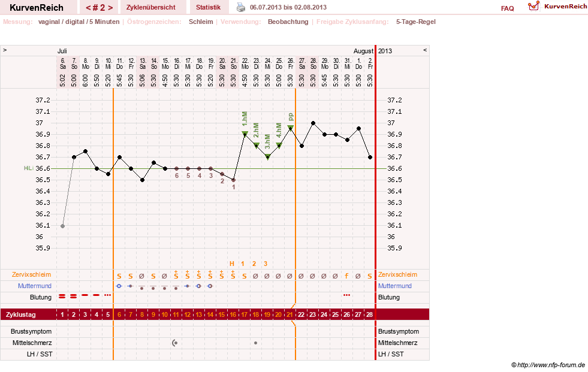Click the Blutung bar on day 3
588x372 pixels.
(85, 295)
